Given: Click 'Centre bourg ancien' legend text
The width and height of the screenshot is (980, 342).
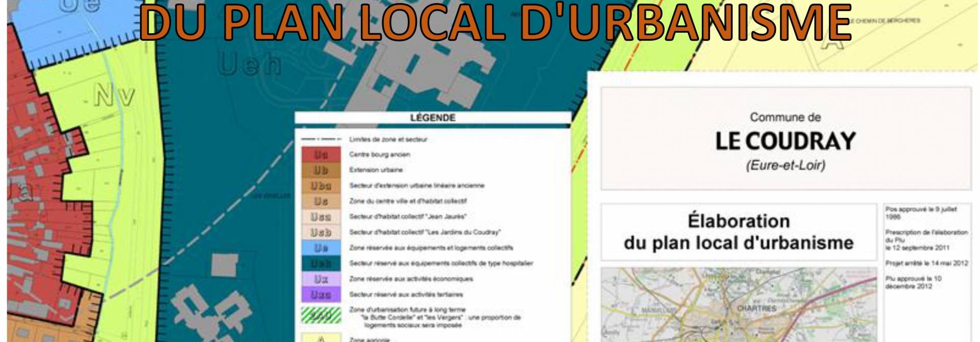Looking at the screenshot, I should click(379, 155).
